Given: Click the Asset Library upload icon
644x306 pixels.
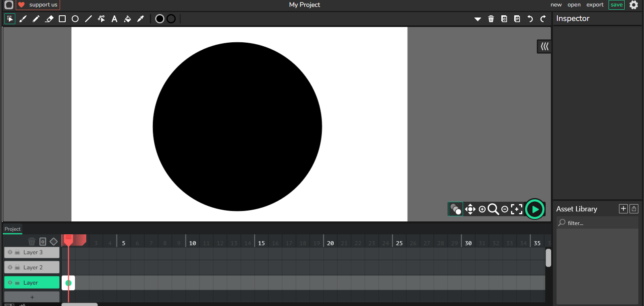Looking at the screenshot, I should click(x=634, y=209).
